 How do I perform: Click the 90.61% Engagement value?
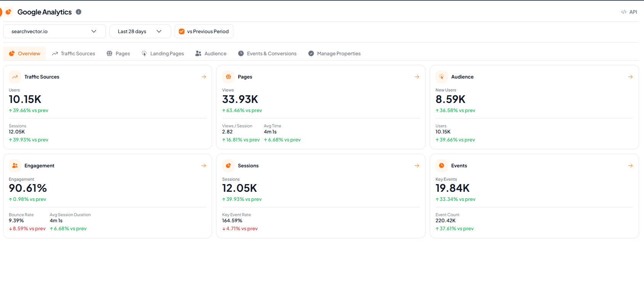tap(28, 188)
